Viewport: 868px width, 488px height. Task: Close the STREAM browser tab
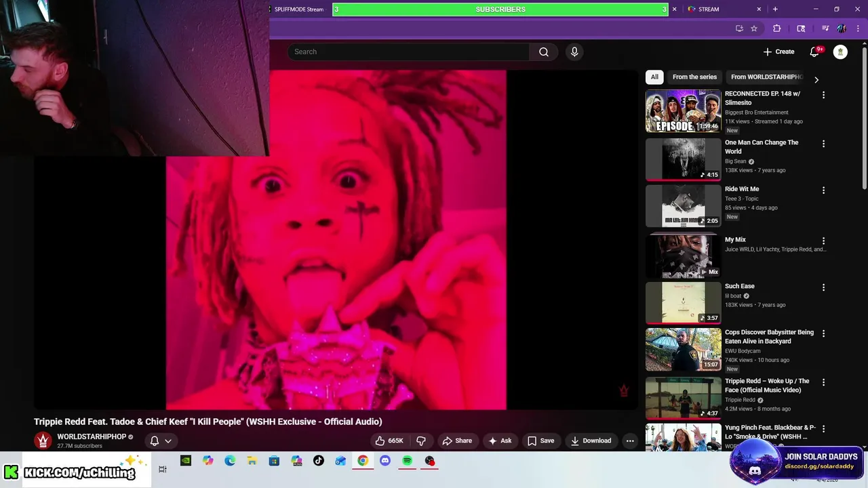pos(759,9)
